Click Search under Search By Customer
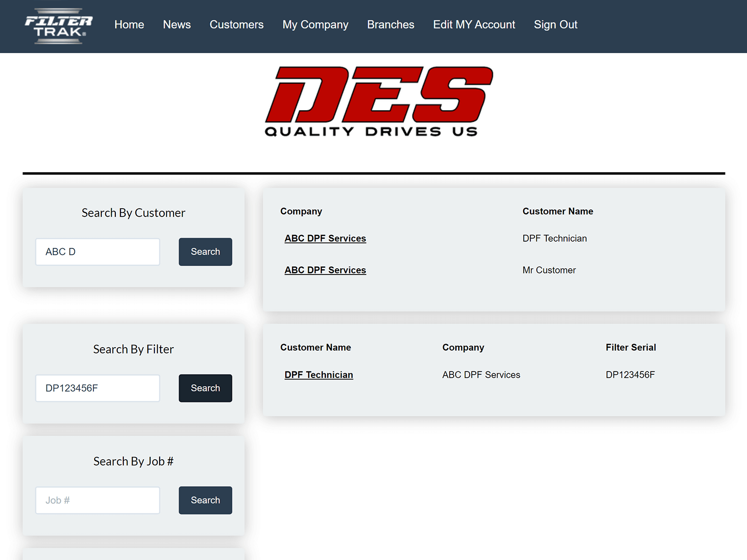 coord(205,252)
